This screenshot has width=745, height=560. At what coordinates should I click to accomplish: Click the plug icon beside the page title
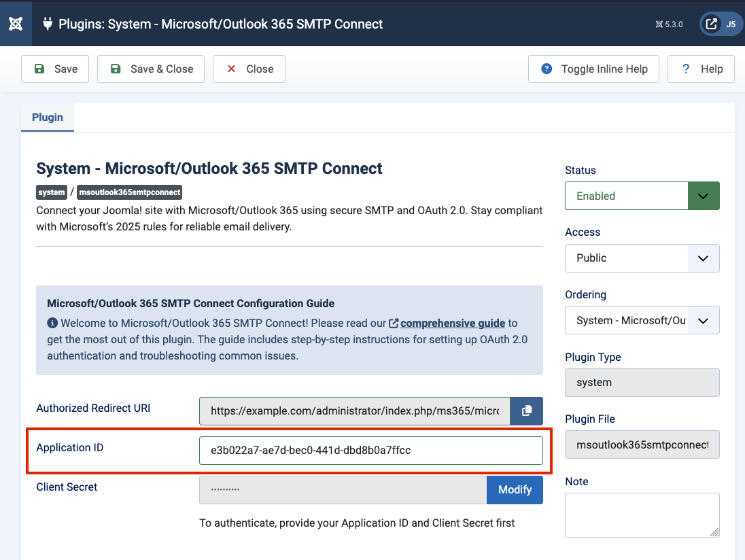pyautogui.click(x=48, y=23)
